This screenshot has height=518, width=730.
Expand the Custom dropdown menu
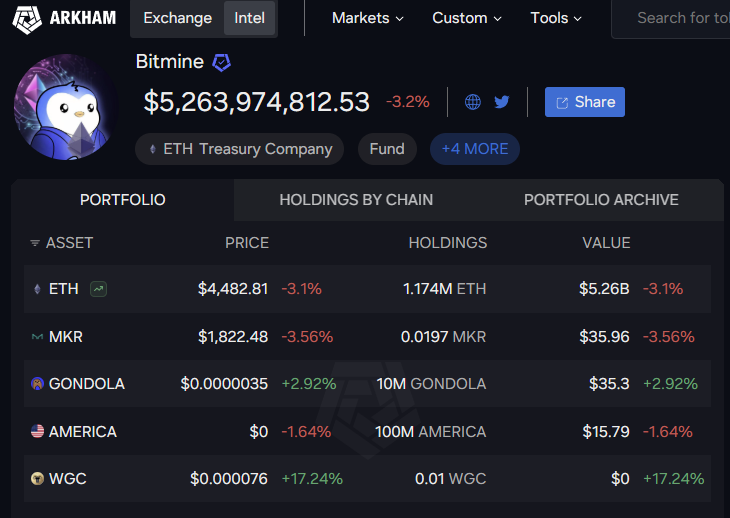(x=467, y=18)
